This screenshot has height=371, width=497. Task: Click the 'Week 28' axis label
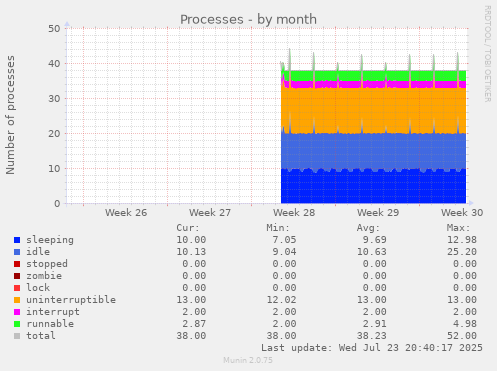coord(294,213)
